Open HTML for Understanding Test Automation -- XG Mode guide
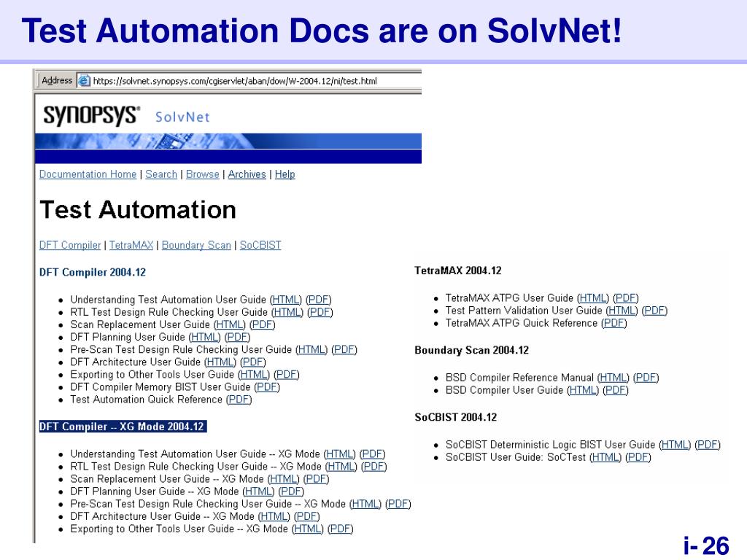Image resolution: width=747 pixels, height=560 pixels. (x=340, y=454)
